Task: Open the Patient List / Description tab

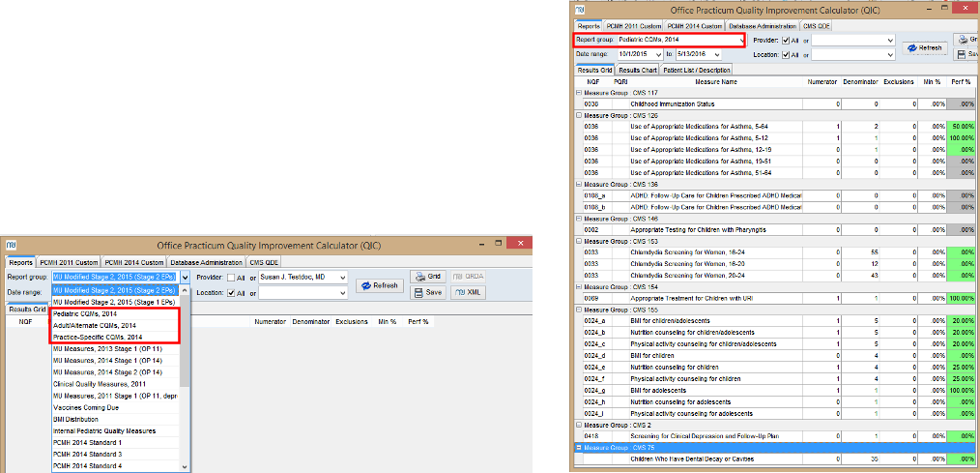Action: [x=695, y=70]
